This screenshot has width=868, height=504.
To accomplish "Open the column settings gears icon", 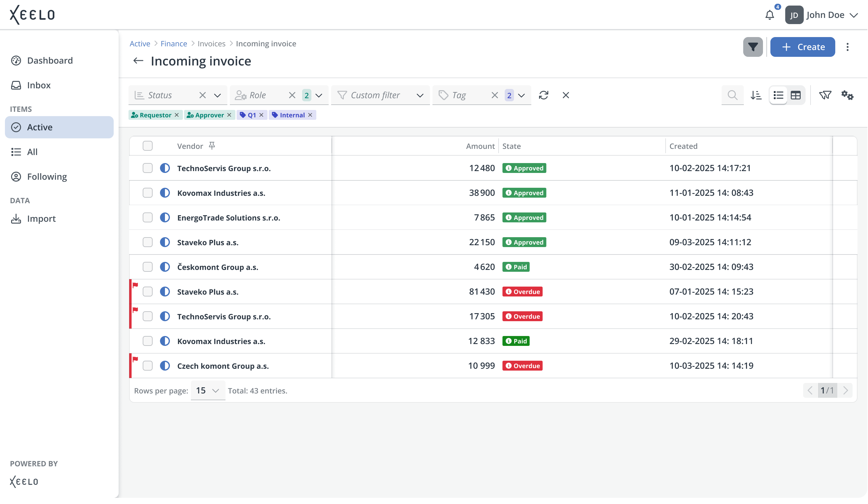I will pos(847,95).
